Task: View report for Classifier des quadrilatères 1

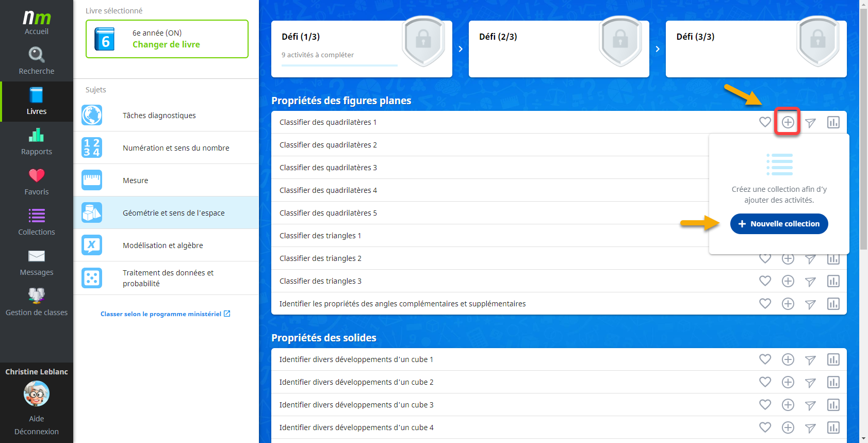Action: (833, 122)
